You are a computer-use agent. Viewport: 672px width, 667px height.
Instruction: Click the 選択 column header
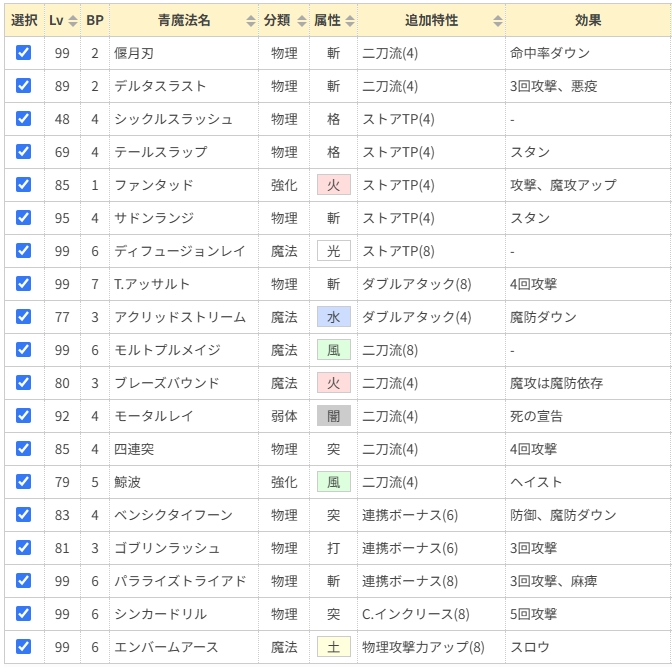pyautogui.click(x=24, y=20)
